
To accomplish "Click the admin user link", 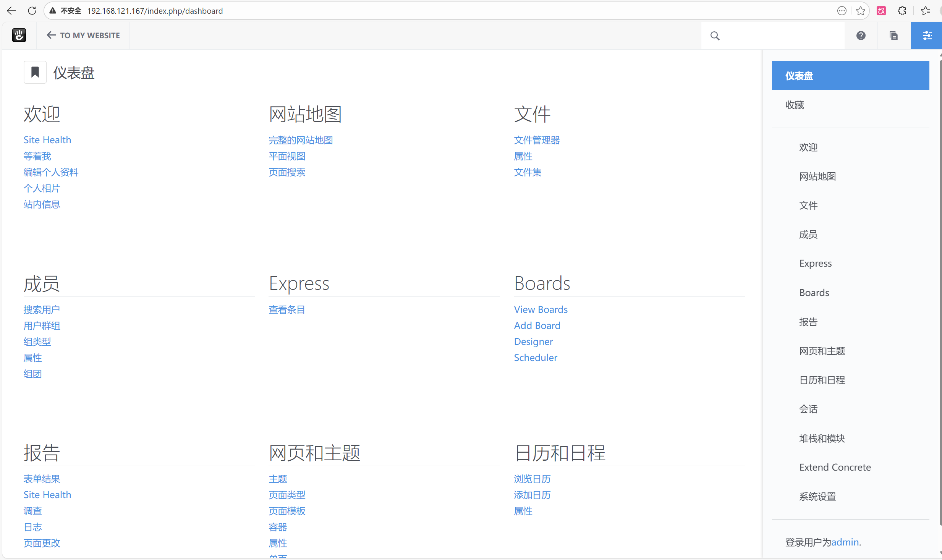I will click(x=845, y=542).
